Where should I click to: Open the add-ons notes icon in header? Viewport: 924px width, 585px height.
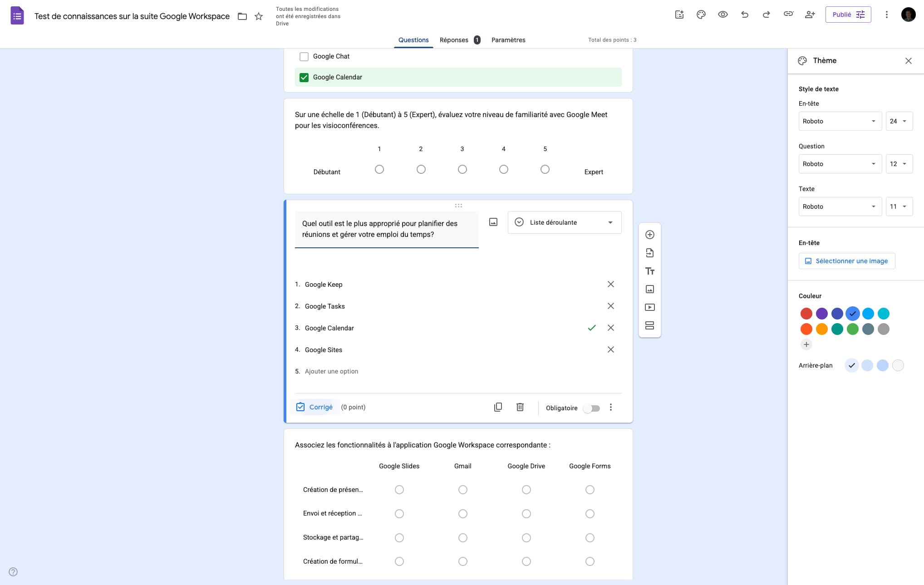pos(679,15)
